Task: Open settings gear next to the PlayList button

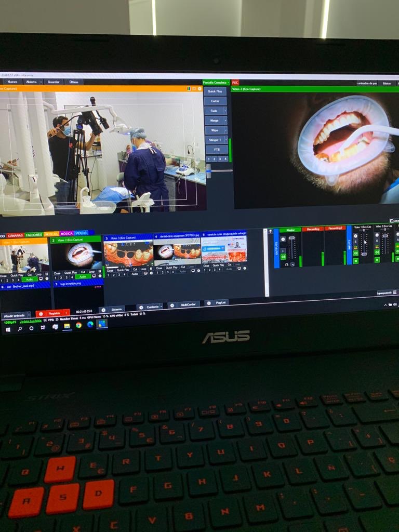Action: click(209, 303)
